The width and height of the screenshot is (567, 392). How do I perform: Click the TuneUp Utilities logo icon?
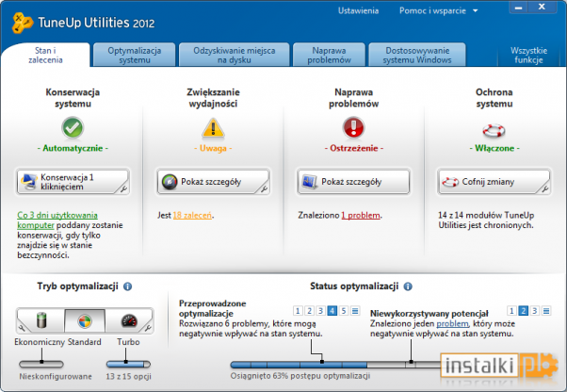pos(22,23)
